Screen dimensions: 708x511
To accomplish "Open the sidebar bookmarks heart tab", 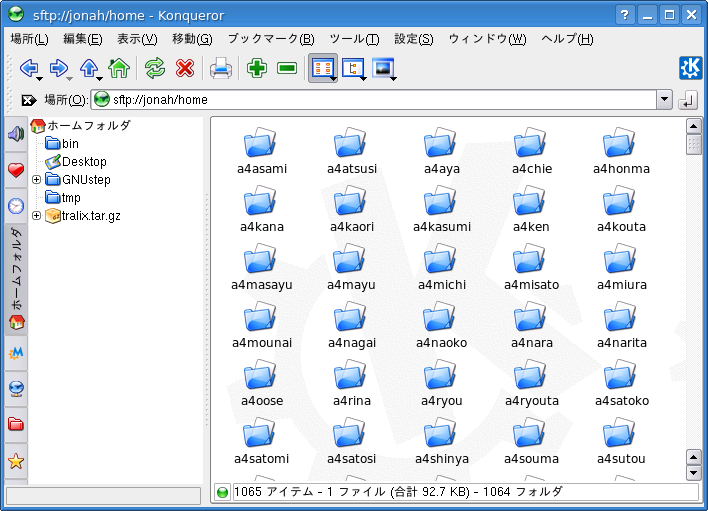I will pos(16,170).
